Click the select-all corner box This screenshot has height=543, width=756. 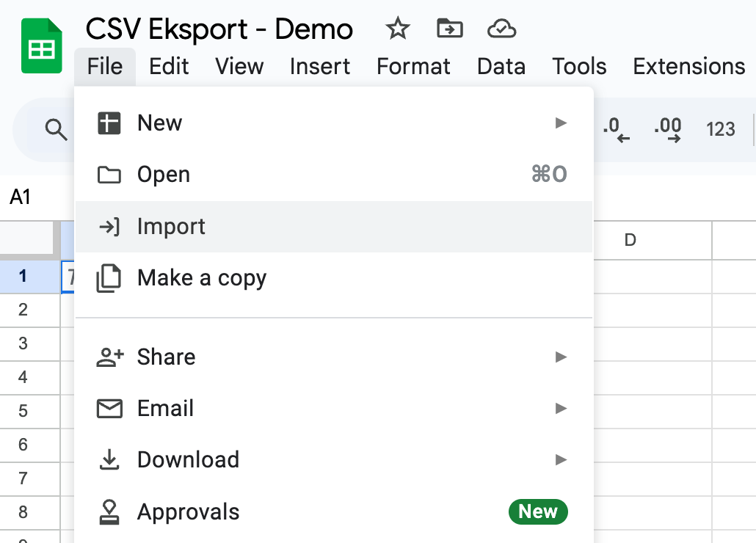(30, 240)
